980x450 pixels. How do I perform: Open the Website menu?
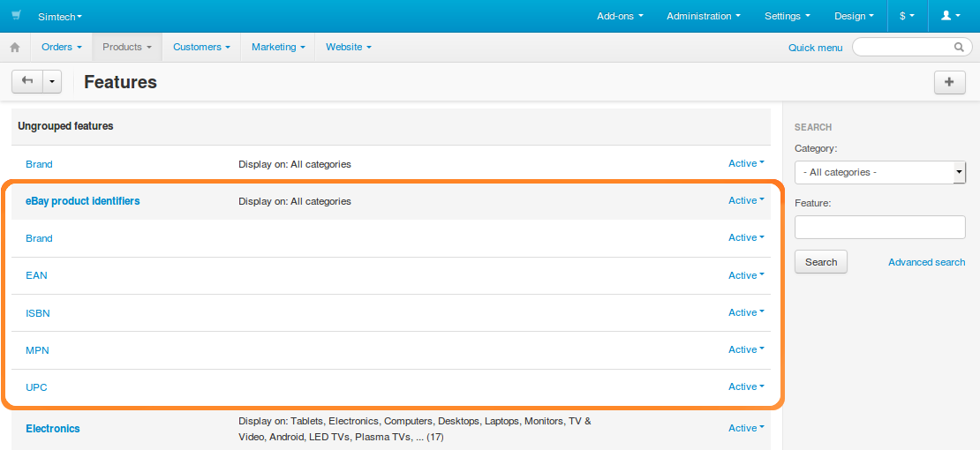click(349, 47)
